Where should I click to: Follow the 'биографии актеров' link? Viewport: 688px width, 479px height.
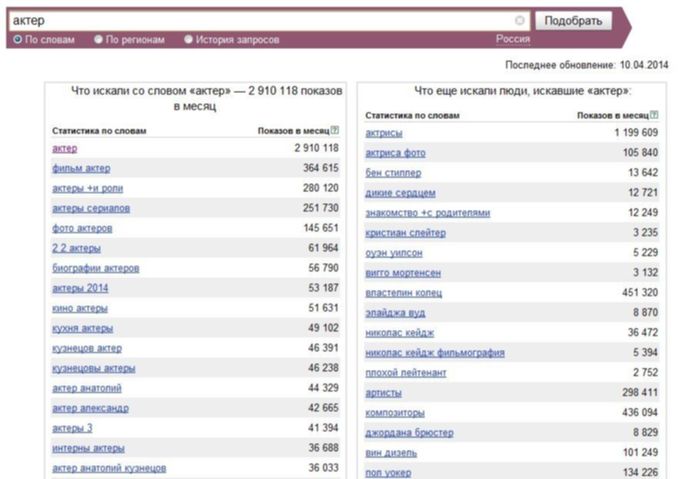96,268
